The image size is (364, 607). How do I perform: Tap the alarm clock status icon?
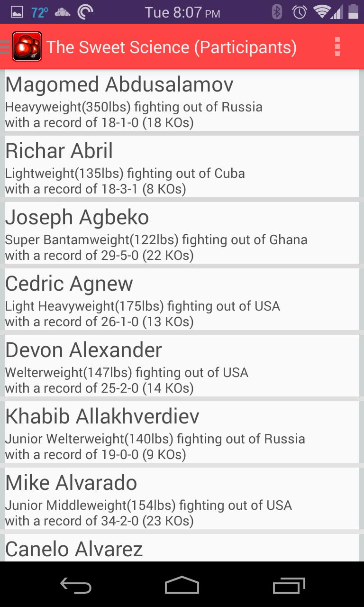(300, 12)
